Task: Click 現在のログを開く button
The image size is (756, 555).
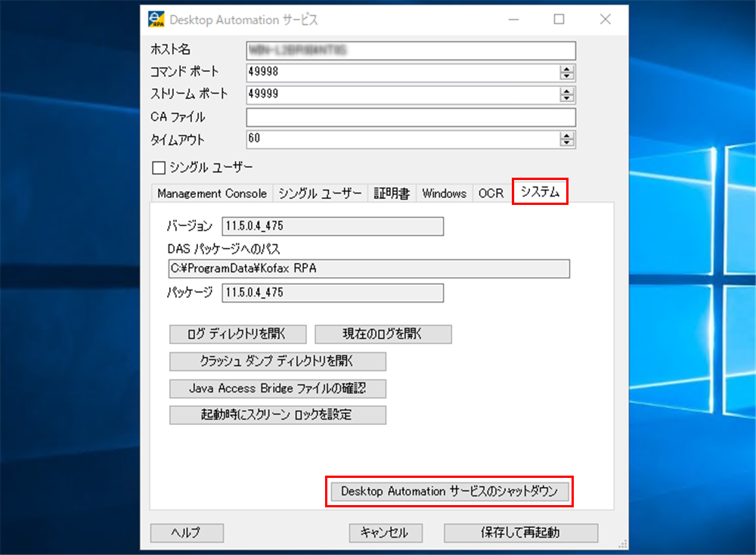Action: [x=383, y=334]
